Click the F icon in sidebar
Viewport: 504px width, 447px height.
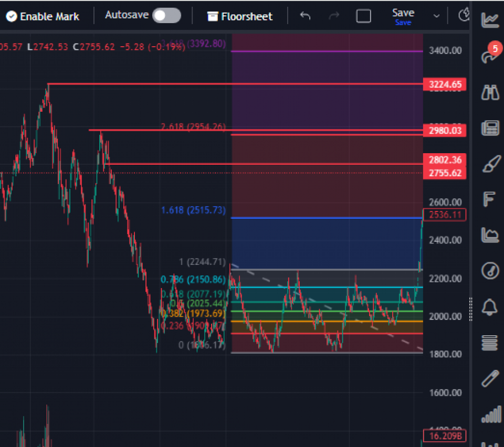pyautogui.click(x=489, y=199)
